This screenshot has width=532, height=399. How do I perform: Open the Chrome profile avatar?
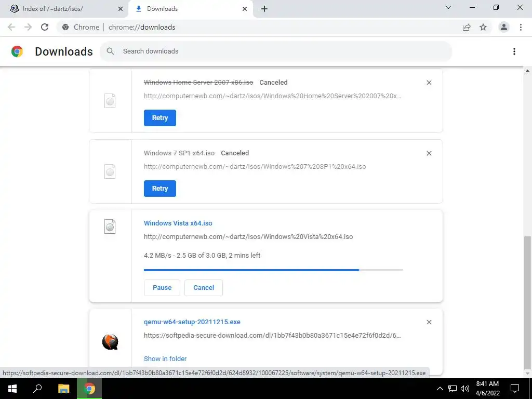[504, 27]
